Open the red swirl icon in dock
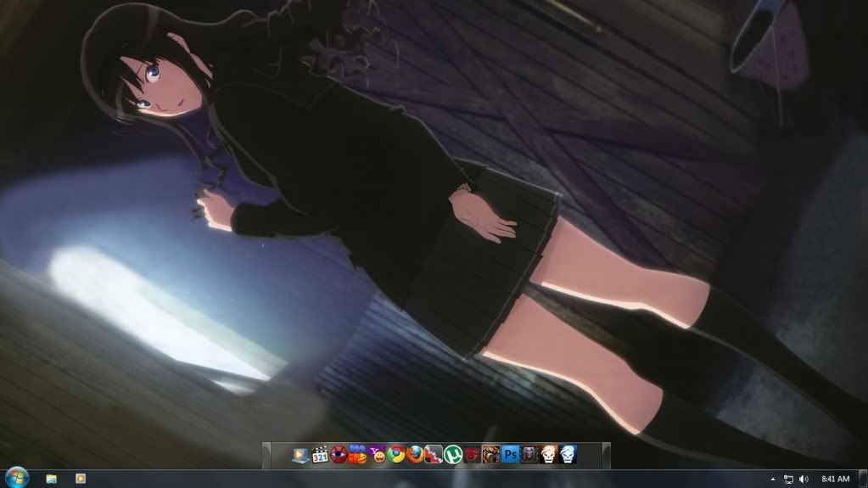Viewport: 868px width, 488px height. [472, 455]
